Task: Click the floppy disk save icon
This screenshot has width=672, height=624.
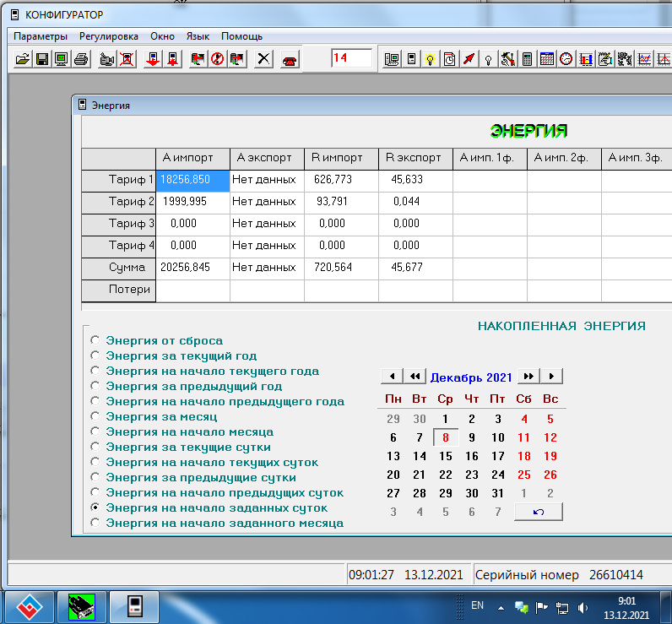Action: pos(42,59)
